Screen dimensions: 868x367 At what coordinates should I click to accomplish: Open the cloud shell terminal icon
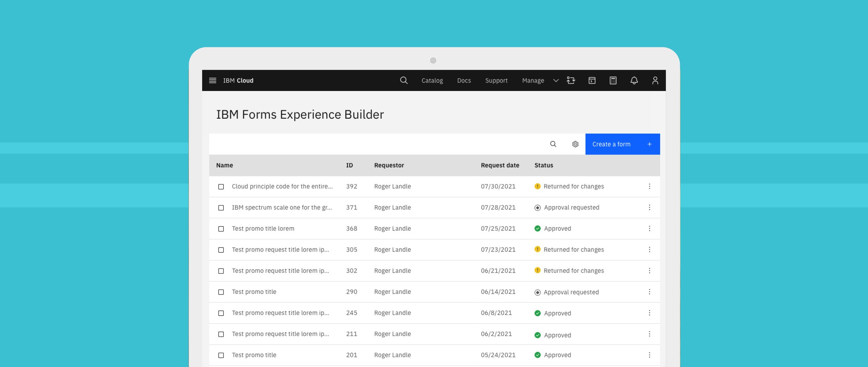point(592,81)
